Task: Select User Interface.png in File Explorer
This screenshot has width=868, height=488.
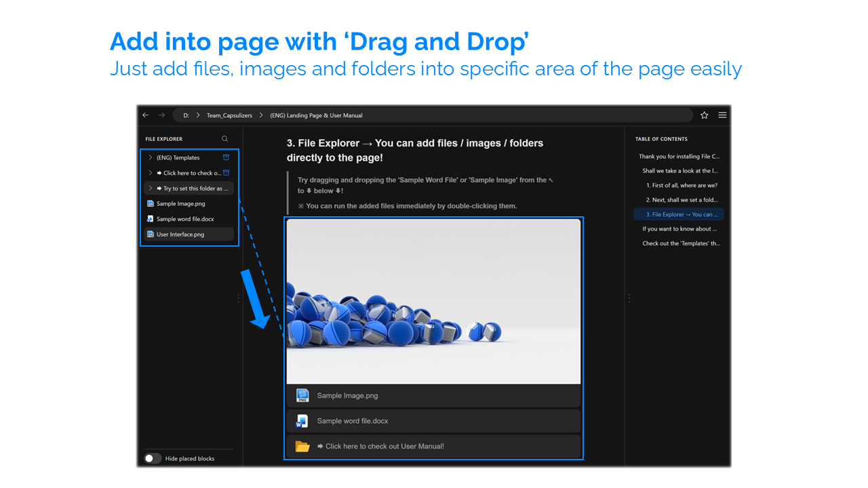Action: [189, 235]
